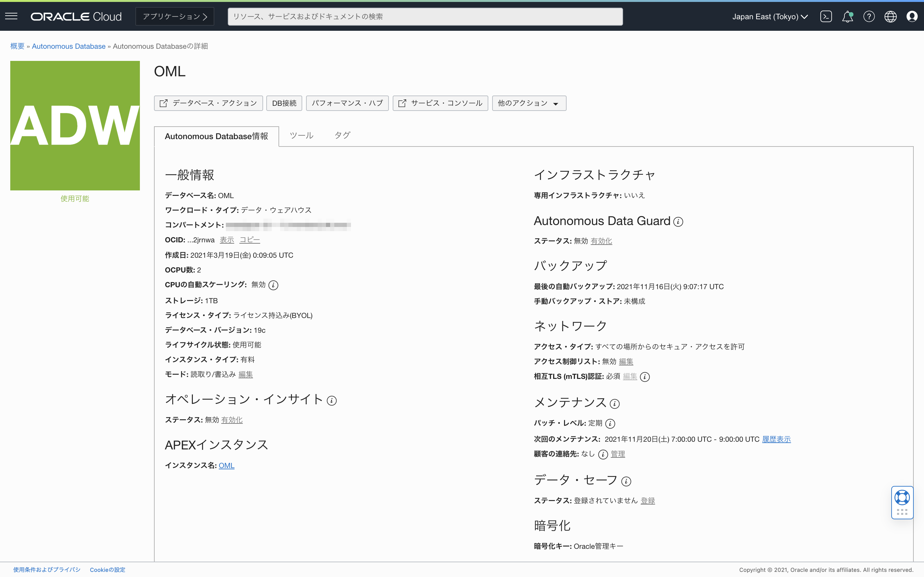Open the hamburger navigation menu
The image size is (924, 577).
click(x=12, y=16)
